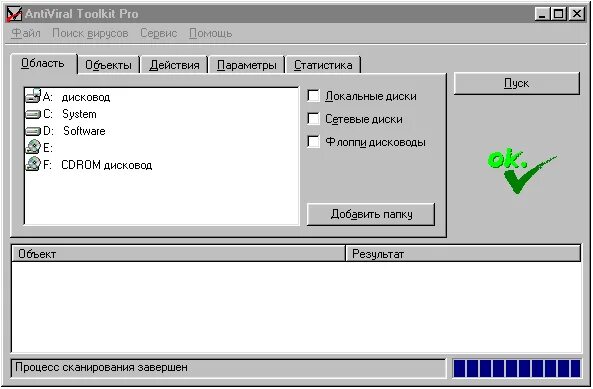Close the AntiViral Toolkit Pro window

577,14
